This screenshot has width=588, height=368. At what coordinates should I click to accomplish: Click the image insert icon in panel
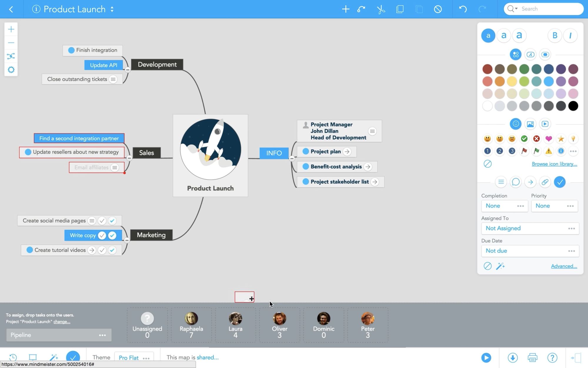[x=530, y=123]
